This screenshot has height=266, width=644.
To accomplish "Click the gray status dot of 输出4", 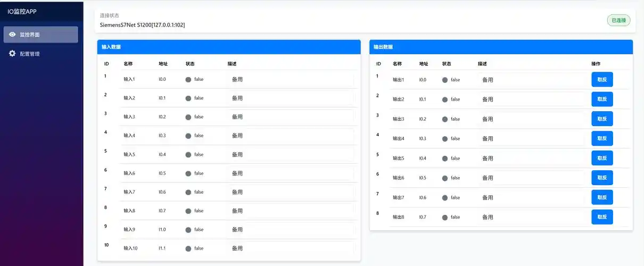I will point(445,139).
